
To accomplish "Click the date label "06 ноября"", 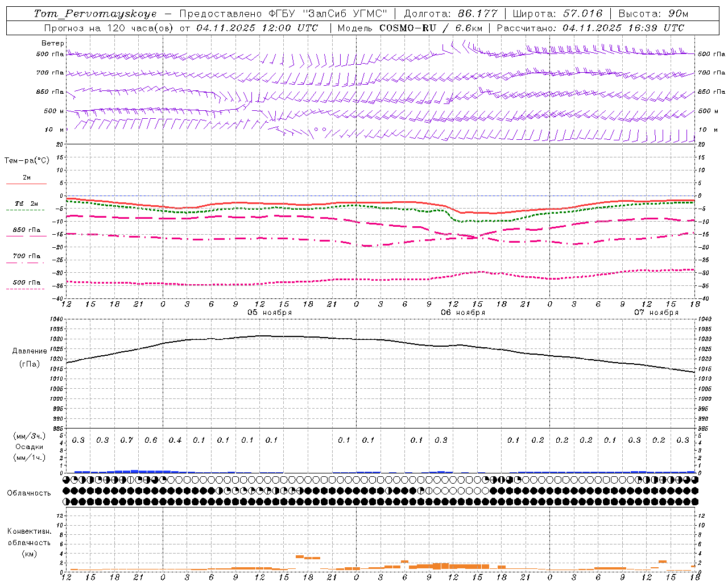I will [x=462, y=313].
